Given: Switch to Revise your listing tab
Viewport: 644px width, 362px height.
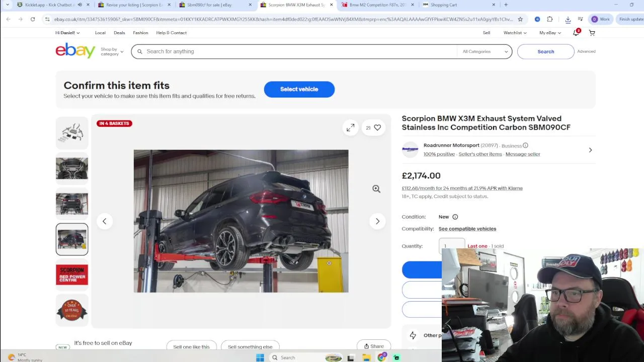Looking at the screenshot, I should (134, 5).
